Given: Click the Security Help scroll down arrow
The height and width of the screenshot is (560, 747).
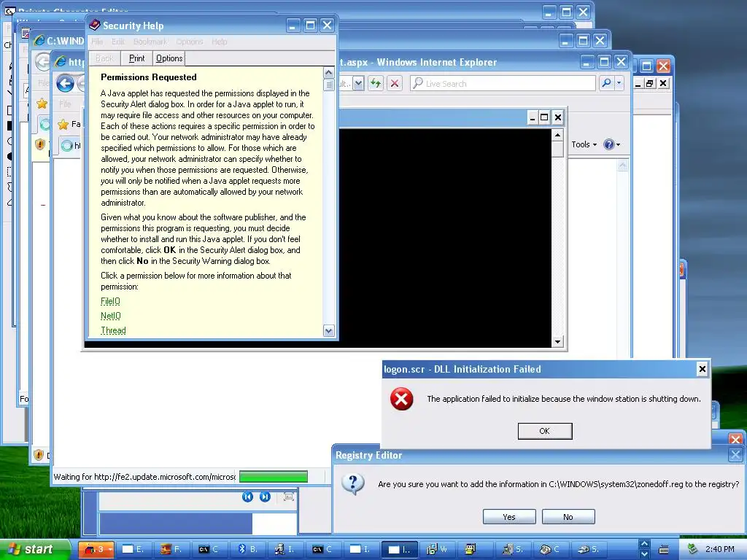Looking at the screenshot, I should coord(329,330).
